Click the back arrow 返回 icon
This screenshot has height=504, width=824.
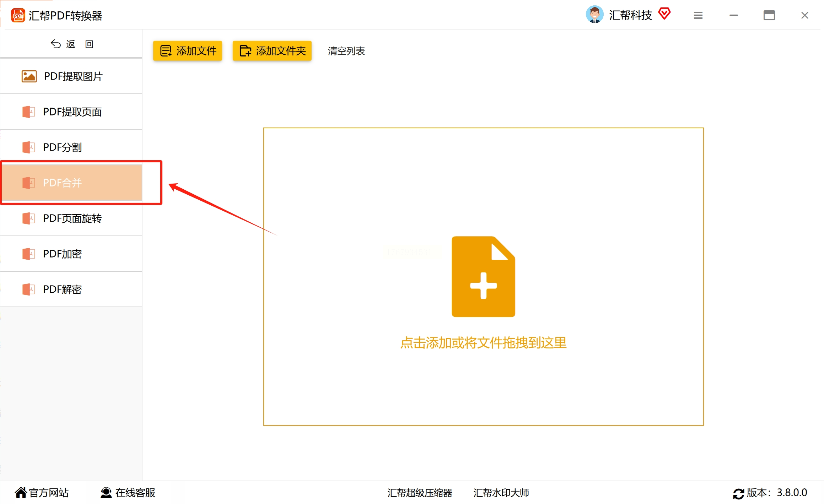[x=55, y=44]
